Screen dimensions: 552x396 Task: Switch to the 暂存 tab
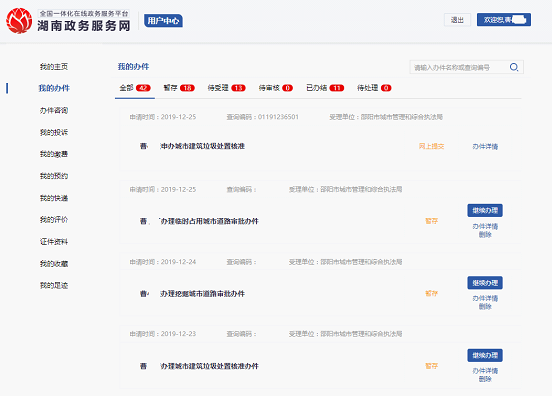179,88
